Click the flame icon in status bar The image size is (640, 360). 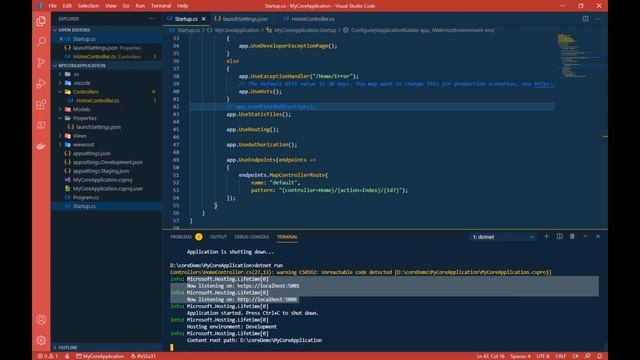click(x=67, y=356)
